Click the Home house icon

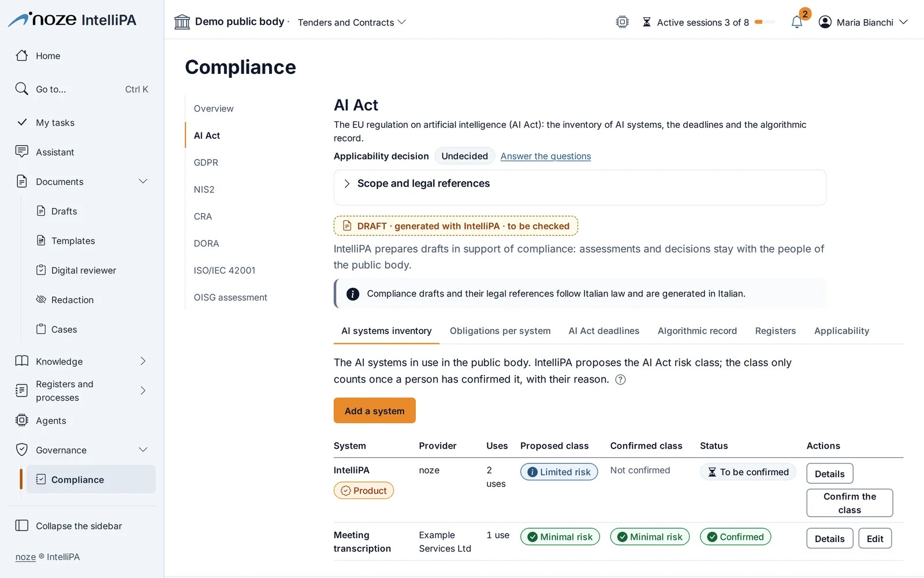[x=22, y=55]
